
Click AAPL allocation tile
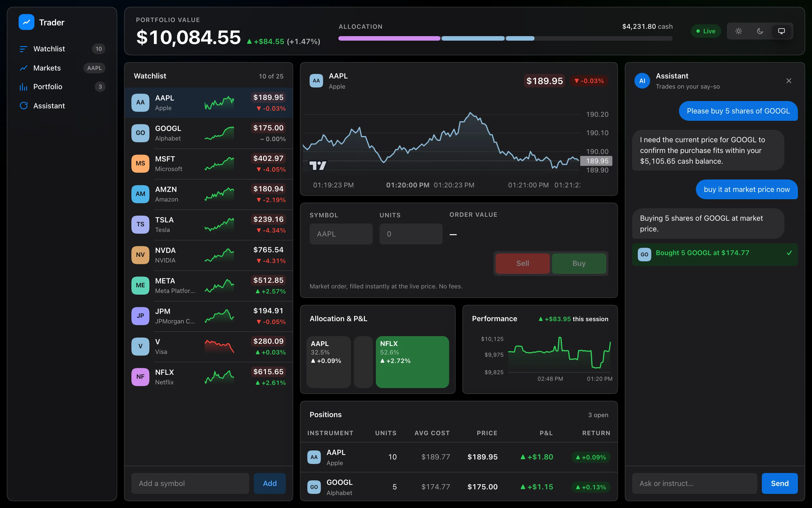coord(328,362)
